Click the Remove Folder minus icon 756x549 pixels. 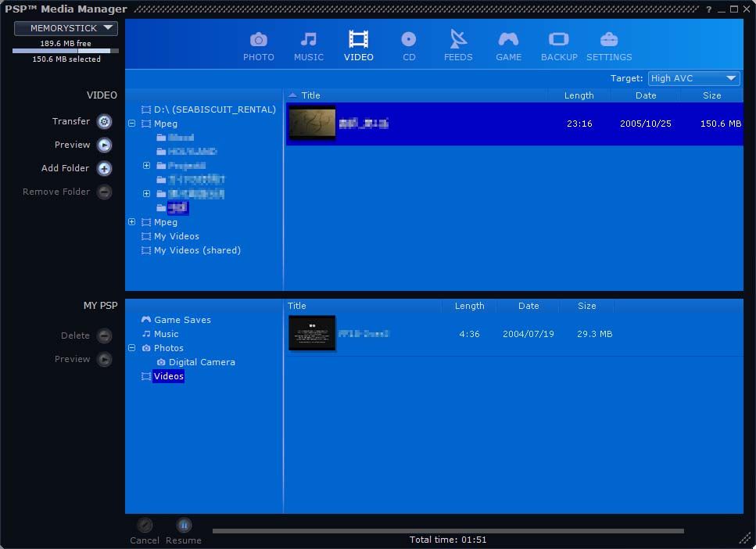(104, 192)
